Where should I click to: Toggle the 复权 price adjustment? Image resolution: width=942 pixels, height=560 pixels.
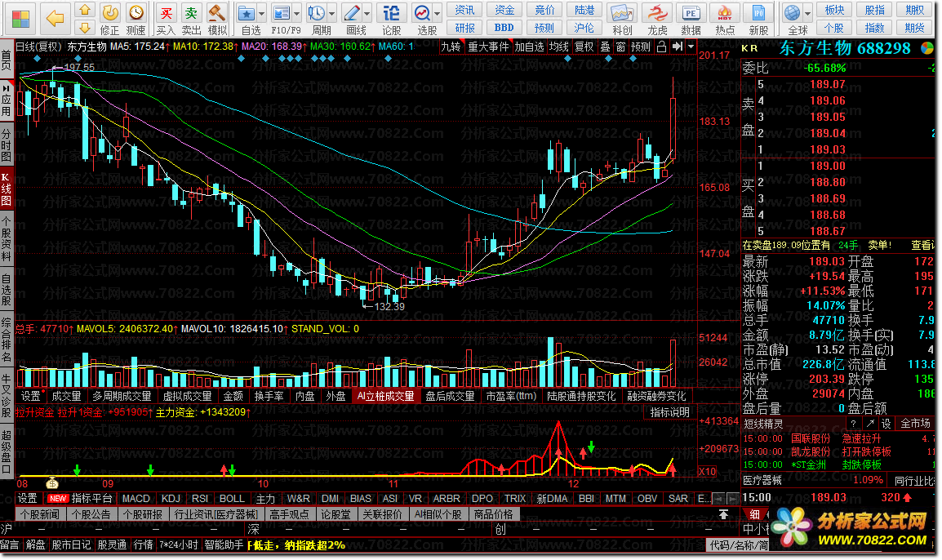(x=584, y=47)
